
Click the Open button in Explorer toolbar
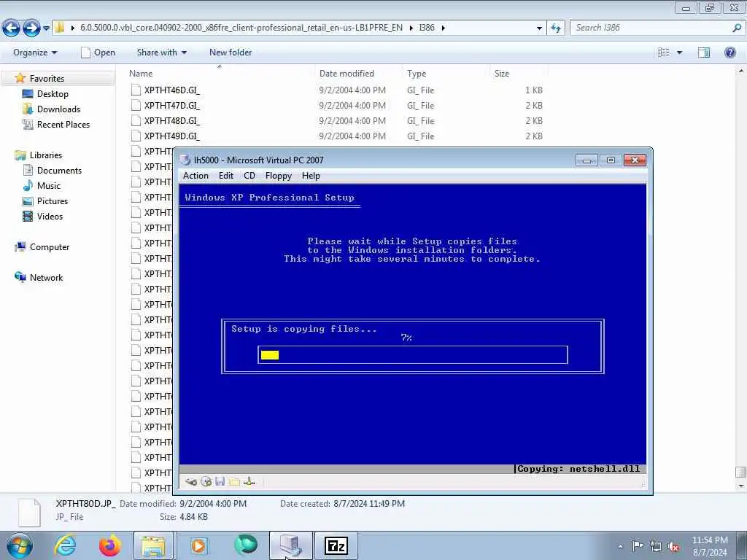[98, 52]
